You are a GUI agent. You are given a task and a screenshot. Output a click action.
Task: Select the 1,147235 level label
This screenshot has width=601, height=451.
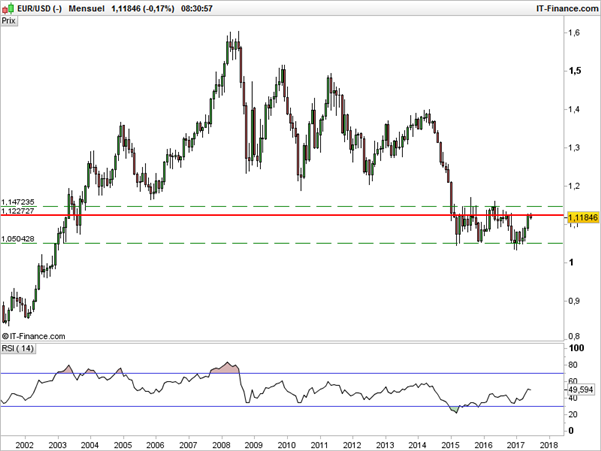(18, 202)
